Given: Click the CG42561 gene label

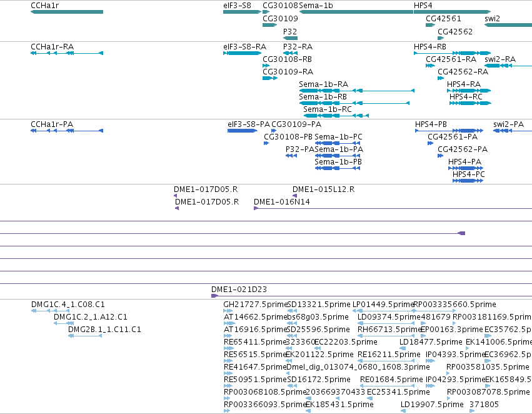Looking at the screenshot, I should tap(443, 19).
